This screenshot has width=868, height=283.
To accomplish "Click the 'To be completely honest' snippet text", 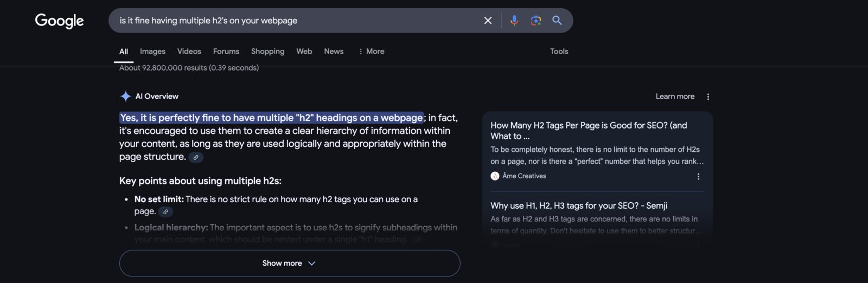I will pos(597,156).
